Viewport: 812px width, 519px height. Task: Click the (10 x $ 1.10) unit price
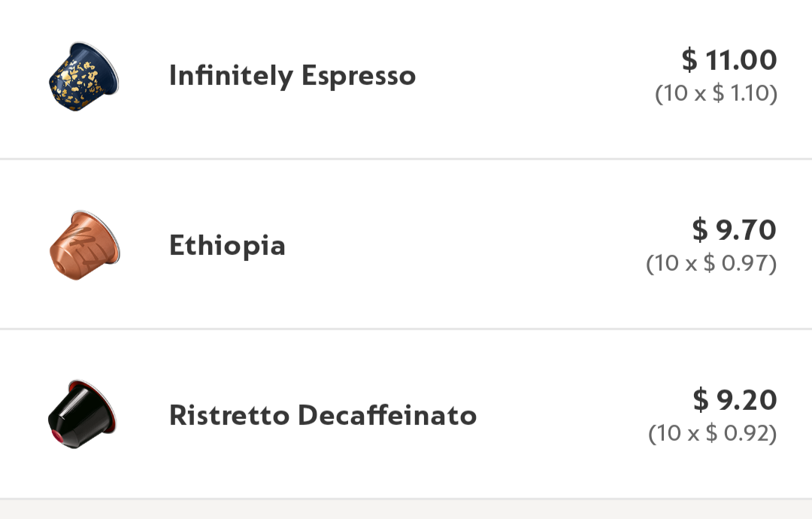(717, 94)
